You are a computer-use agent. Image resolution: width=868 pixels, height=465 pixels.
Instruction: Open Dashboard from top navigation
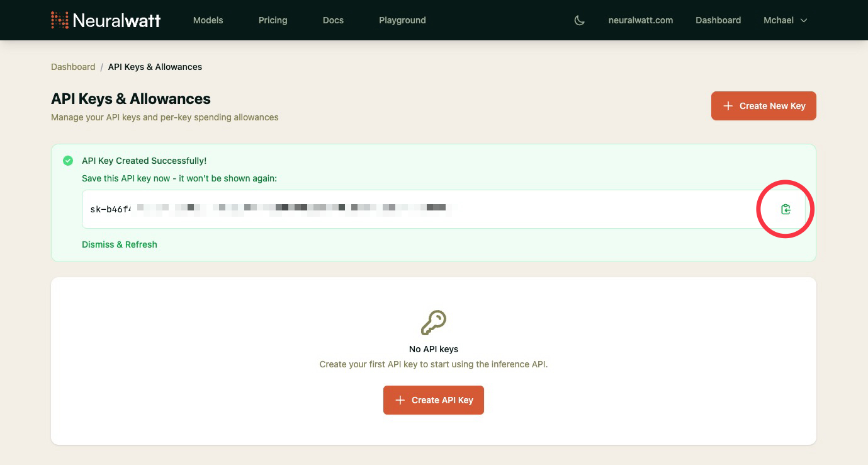tap(718, 20)
